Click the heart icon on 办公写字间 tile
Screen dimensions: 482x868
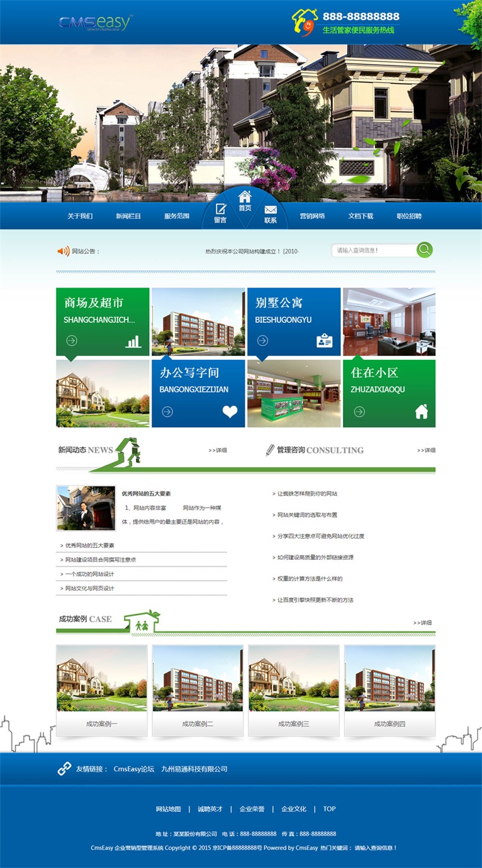coord(230,411)
